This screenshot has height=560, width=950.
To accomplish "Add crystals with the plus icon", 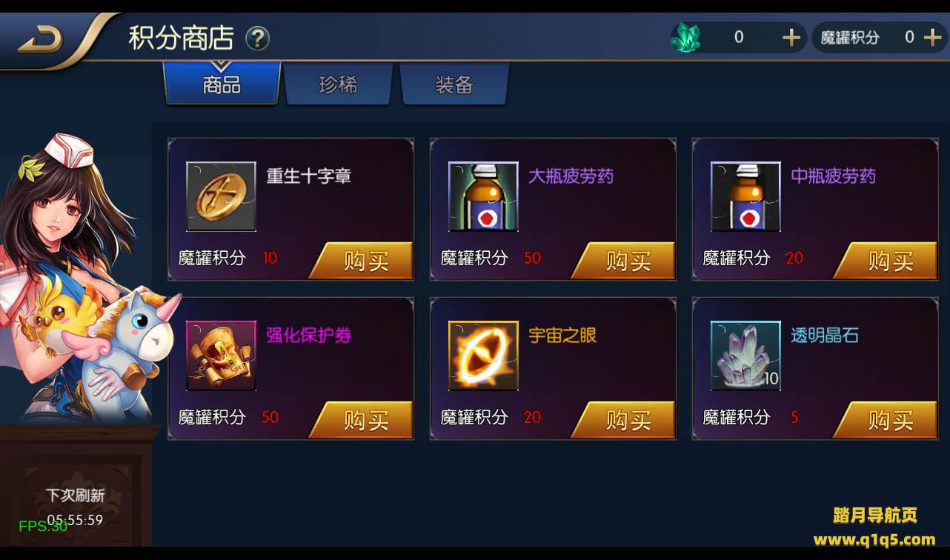I will [x=791, y=37].
